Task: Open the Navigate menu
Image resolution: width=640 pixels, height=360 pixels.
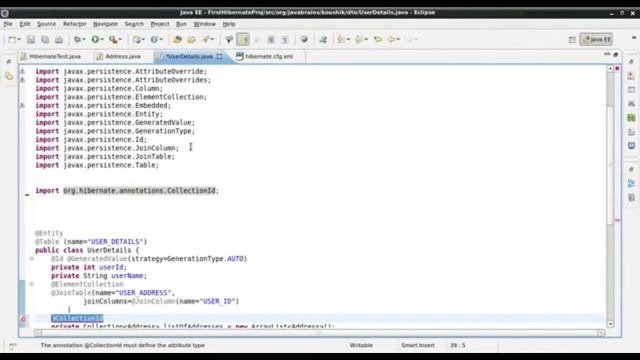Action: pyautogui.click(x=105, y=24)
